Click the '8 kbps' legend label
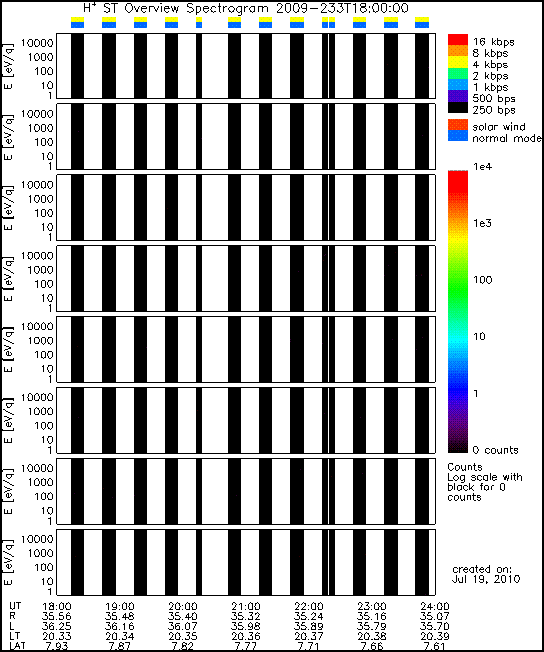 tap(491, 53)
